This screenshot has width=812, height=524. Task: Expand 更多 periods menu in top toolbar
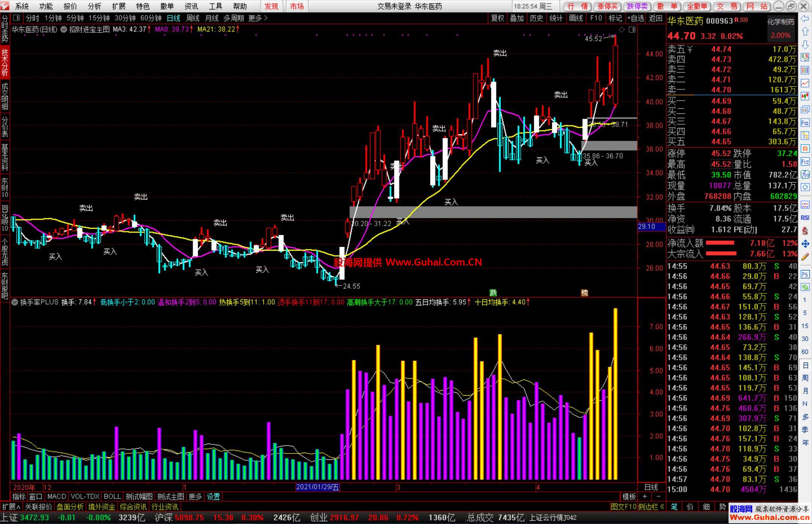[258, 18]
